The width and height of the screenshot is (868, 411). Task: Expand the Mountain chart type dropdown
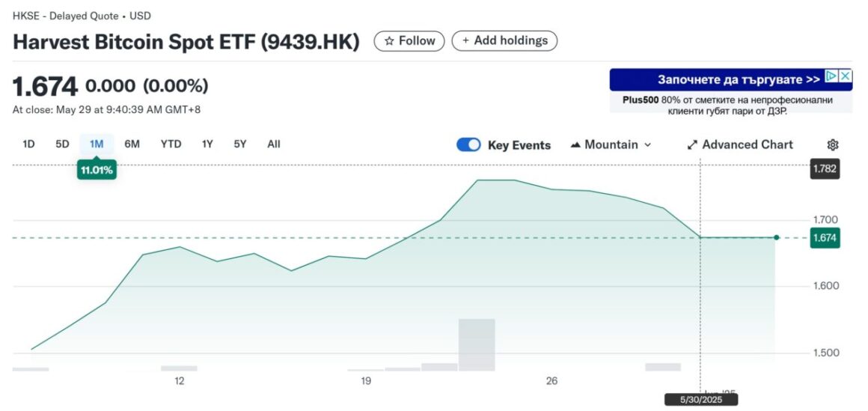point(611,145)
